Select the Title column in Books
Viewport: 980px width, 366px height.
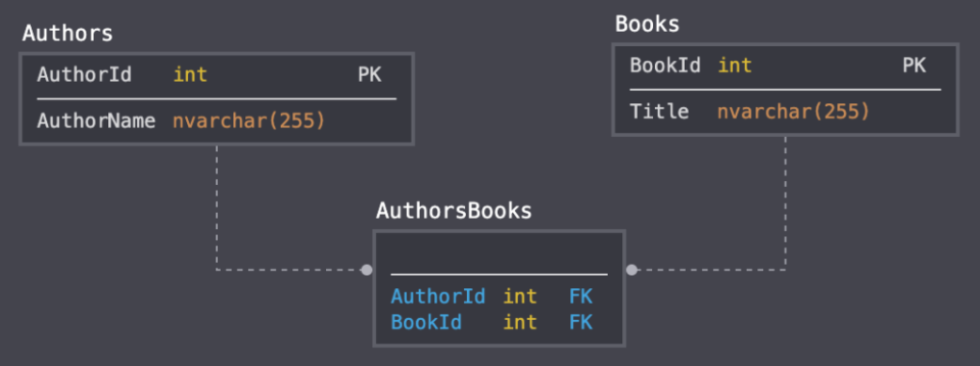point(660,112)
